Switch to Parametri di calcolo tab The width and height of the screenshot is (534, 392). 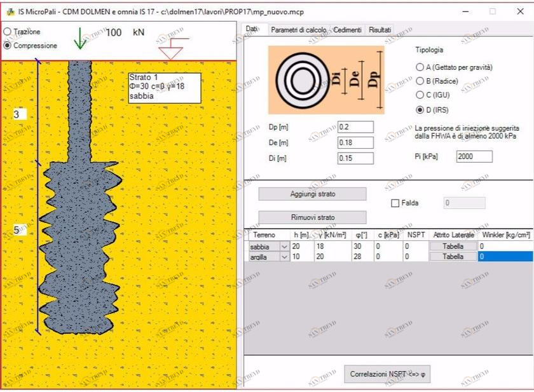[x=298, y=30]
